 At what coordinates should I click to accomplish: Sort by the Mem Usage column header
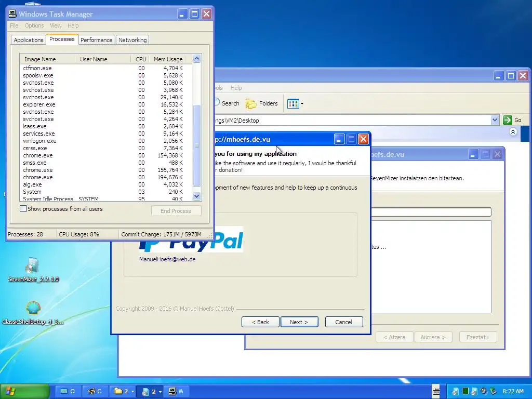click(x=168, y=59)
